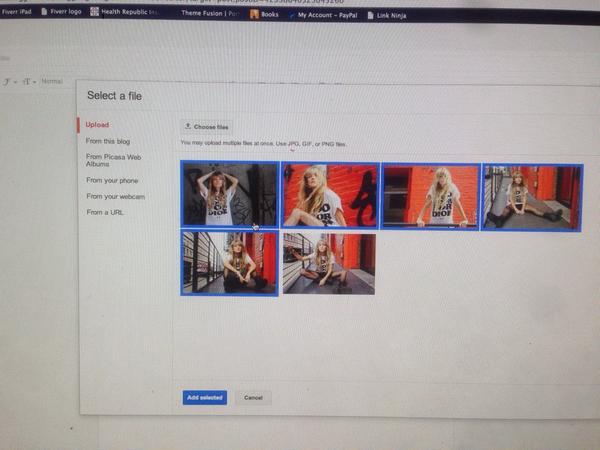Open From Picasa Web Albums tab
This screenshot has width=600, height=450.
(x=113, y=160)
